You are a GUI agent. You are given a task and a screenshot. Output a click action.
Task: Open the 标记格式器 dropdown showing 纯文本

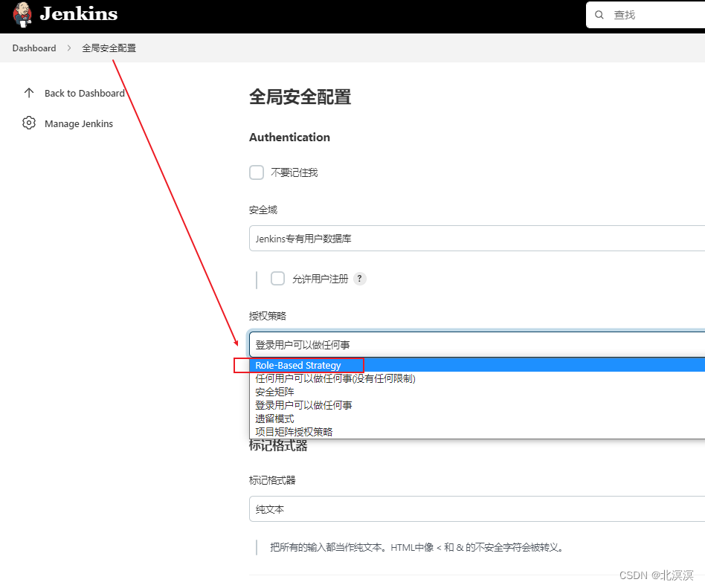tap(477, 509)
